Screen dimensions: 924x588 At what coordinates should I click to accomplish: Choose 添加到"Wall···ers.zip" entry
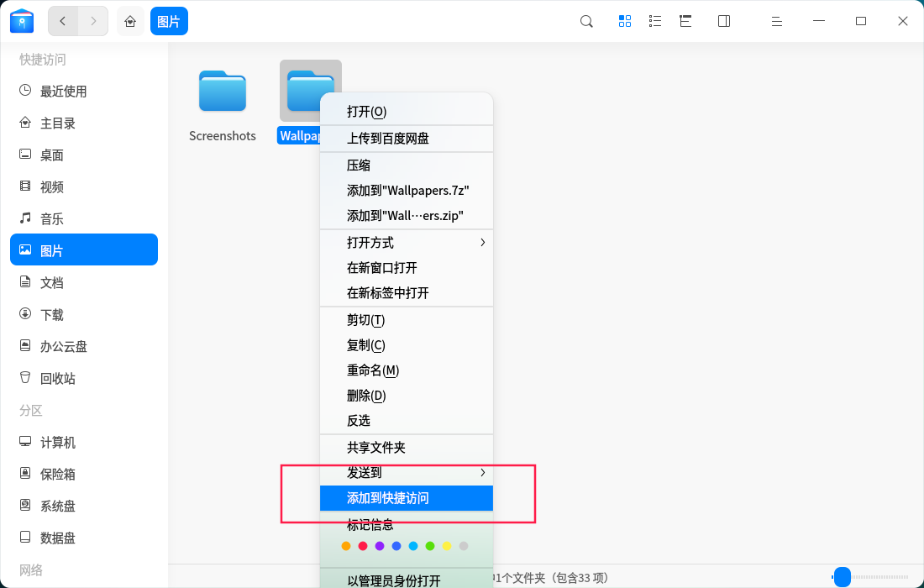pos(406,216)
